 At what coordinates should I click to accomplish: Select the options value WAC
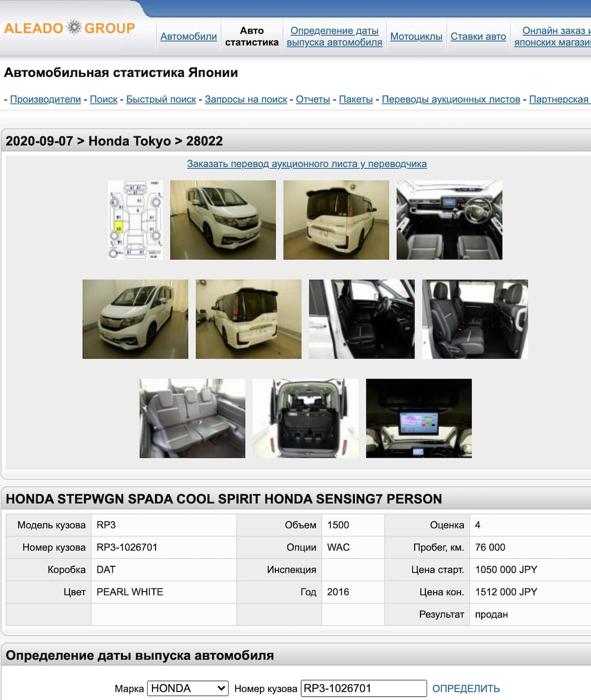(338, 547)
